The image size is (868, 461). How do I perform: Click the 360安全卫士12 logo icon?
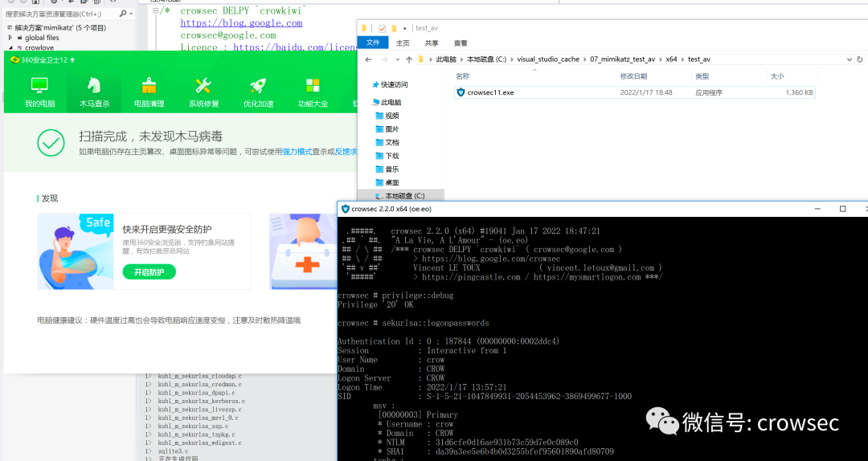coord(14,59)
